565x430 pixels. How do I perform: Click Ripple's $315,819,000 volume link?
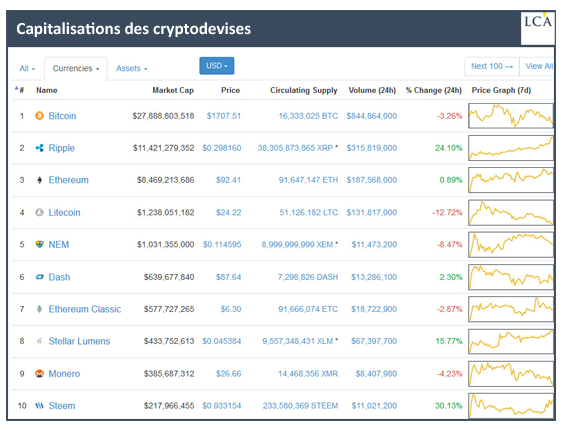[x=372, y=148]
